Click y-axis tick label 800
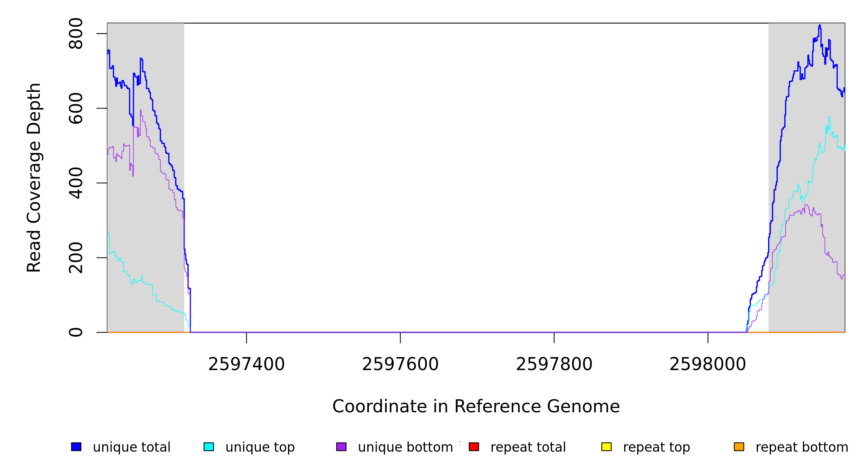 (76, 34)
